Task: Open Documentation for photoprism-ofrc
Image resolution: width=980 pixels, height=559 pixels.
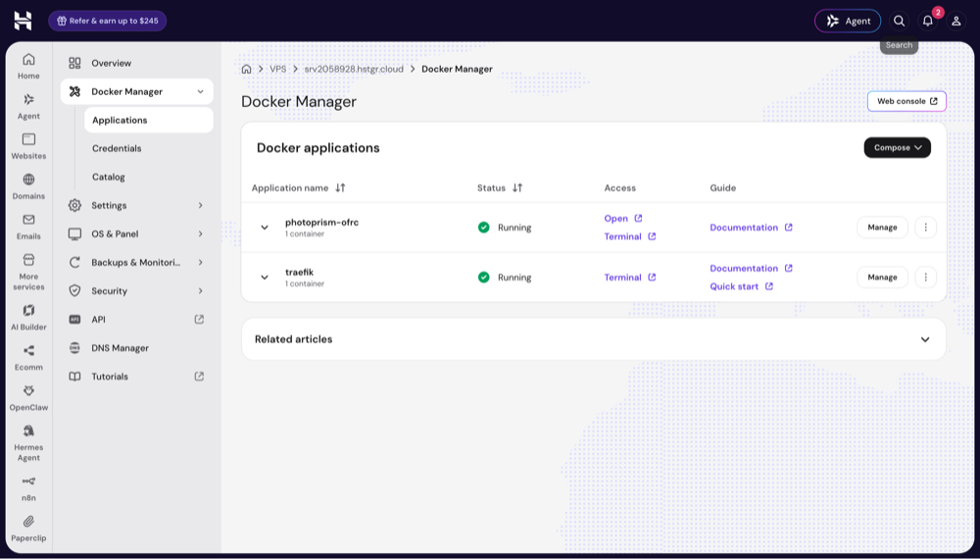Action: 751,228
